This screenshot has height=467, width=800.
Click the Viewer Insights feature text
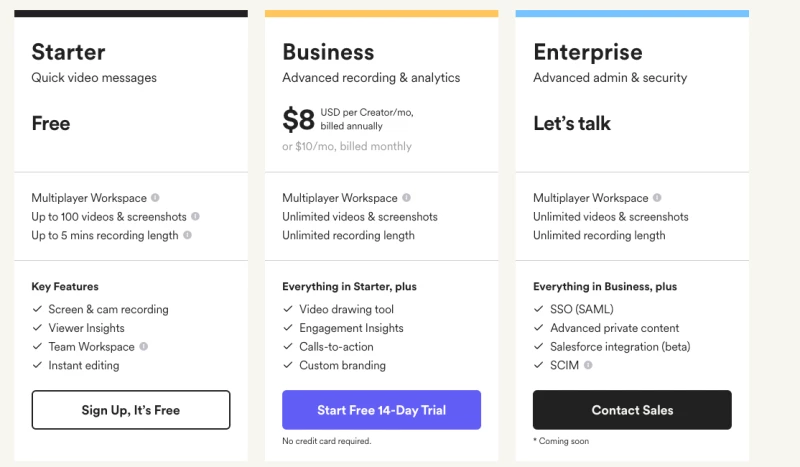[x=87, y=328]
